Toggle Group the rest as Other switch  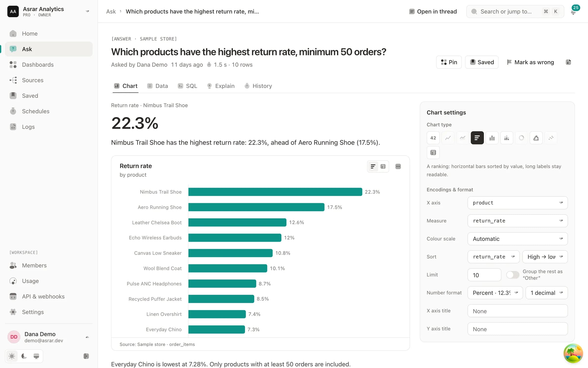point(513,275)
